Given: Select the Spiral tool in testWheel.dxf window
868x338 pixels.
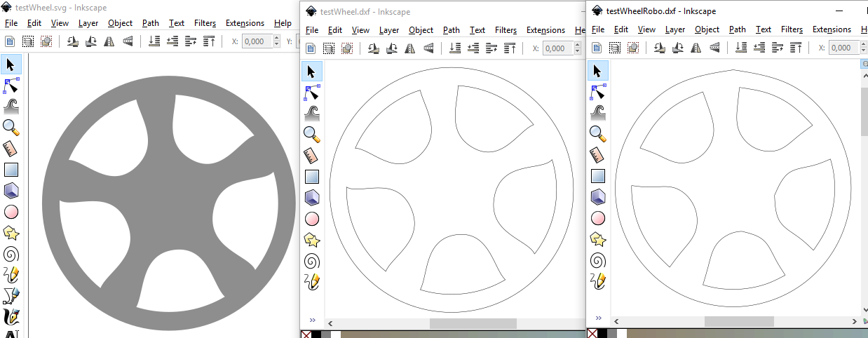Looking at the screenshot, I should [312, 261].
